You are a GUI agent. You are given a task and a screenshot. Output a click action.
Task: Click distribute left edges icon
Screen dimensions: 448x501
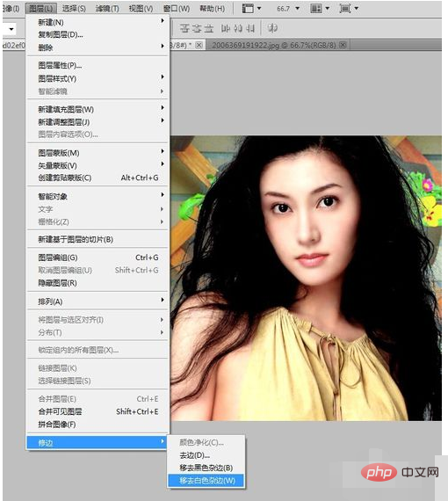(226, 28)
